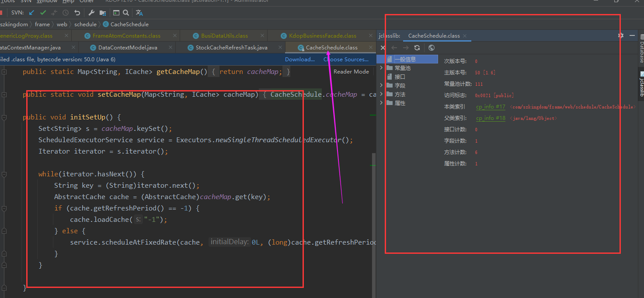Hide the jclasslib tool window with the dash icon

click(632, 35)
